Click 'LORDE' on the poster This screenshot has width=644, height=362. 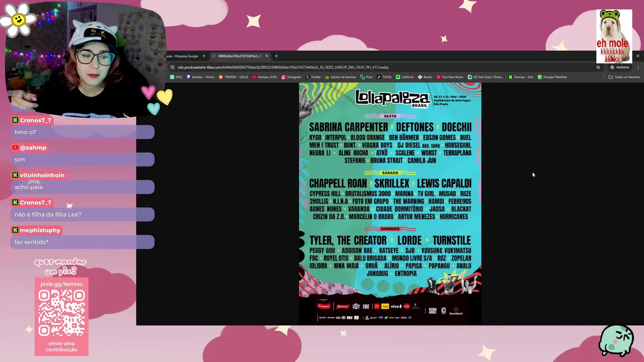point(409,240)
